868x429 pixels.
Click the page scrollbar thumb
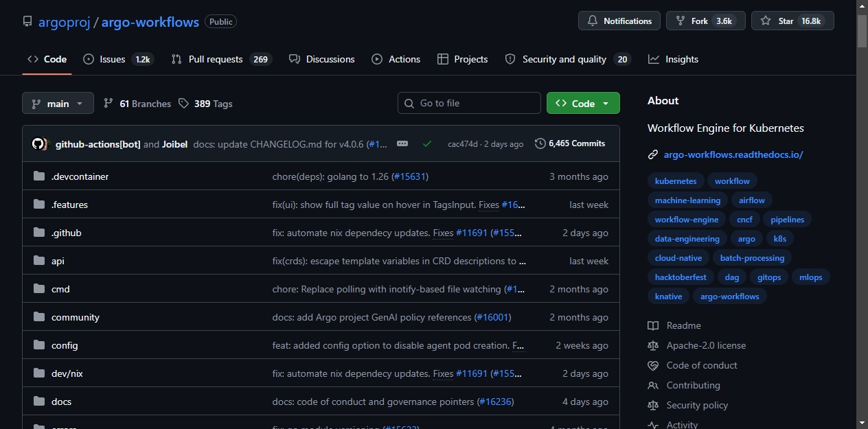tap(862, 30)
